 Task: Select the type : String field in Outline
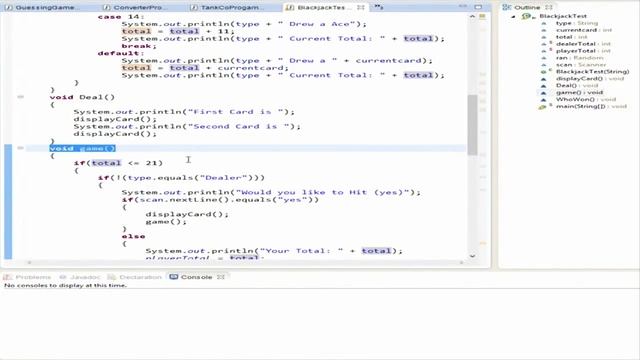[x=576, y=23]
